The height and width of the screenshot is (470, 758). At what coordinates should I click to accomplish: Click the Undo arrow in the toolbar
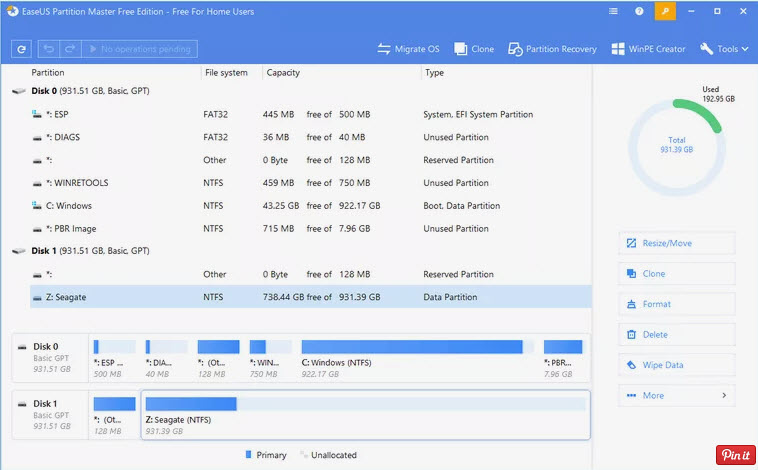pyautogui.click(x=48, y=49)
